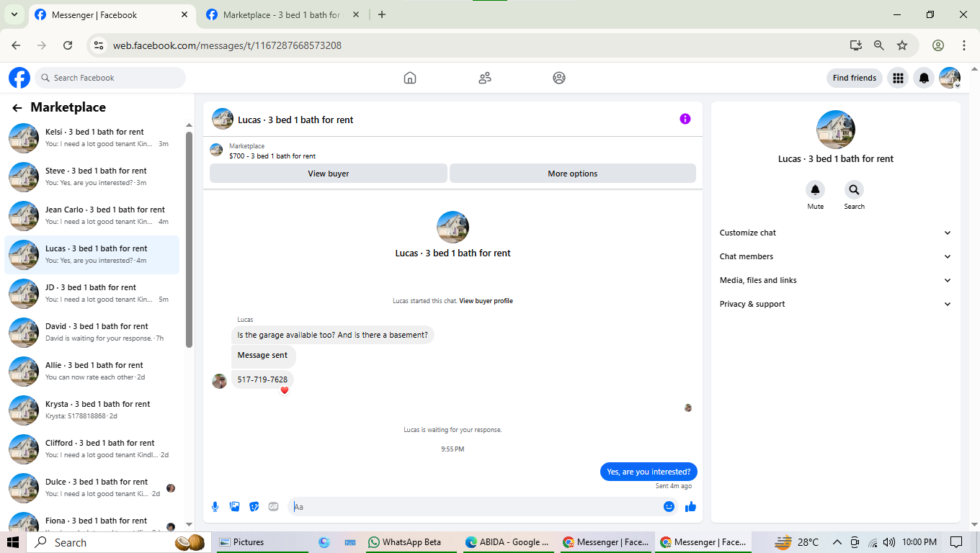Record a voice clip with microphone icon
Screen dimensions: 980x553
[x=215, y=507]
